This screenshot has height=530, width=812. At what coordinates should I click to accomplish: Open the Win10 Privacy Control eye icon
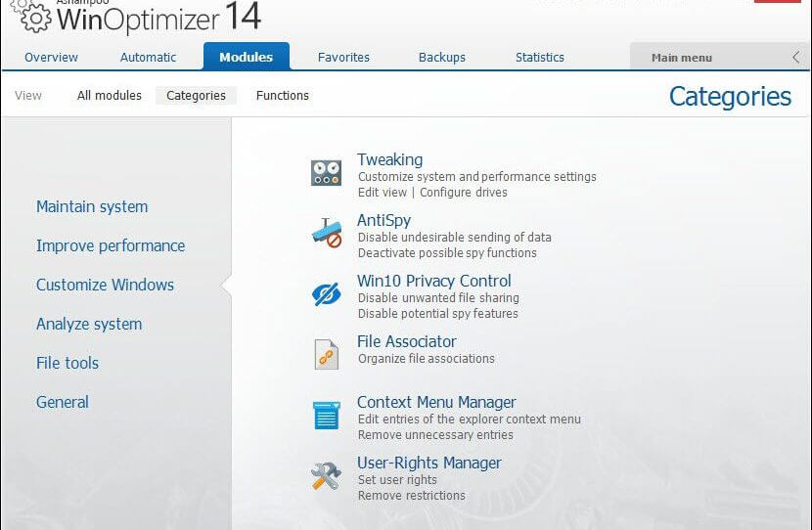tap(326, 294)
